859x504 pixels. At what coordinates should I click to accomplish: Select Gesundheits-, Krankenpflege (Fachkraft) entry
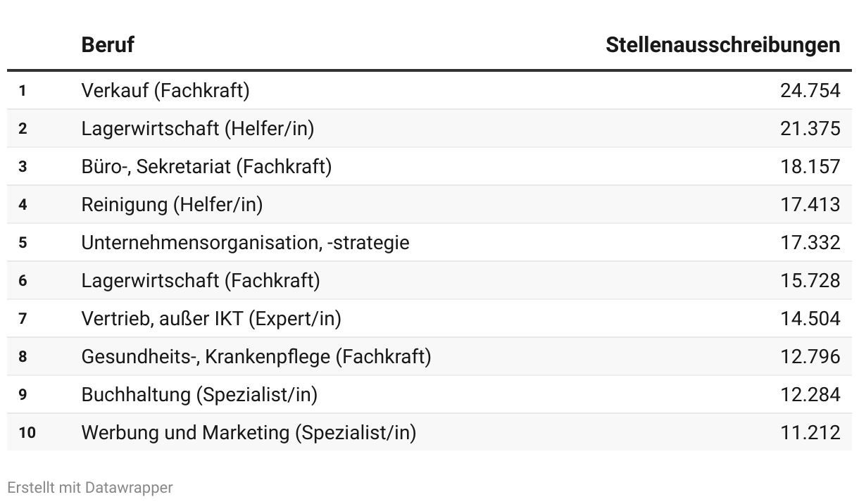[x=256, y=356]
